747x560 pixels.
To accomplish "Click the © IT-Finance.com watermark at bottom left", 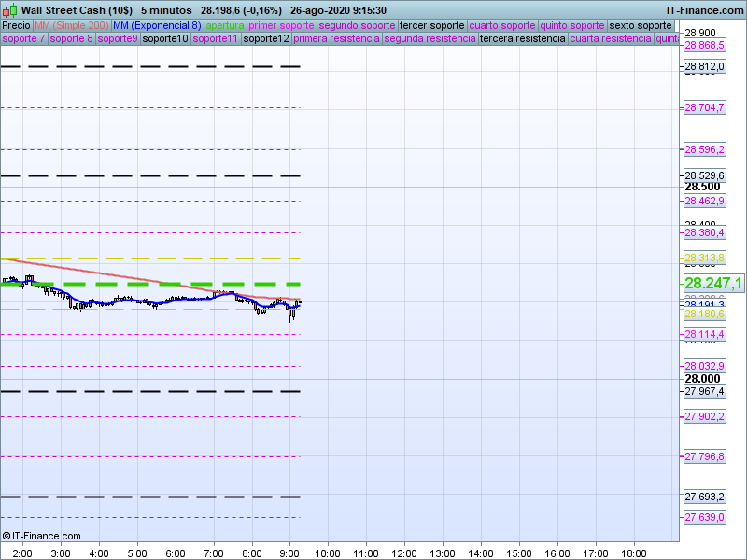I will pos(41,536).
